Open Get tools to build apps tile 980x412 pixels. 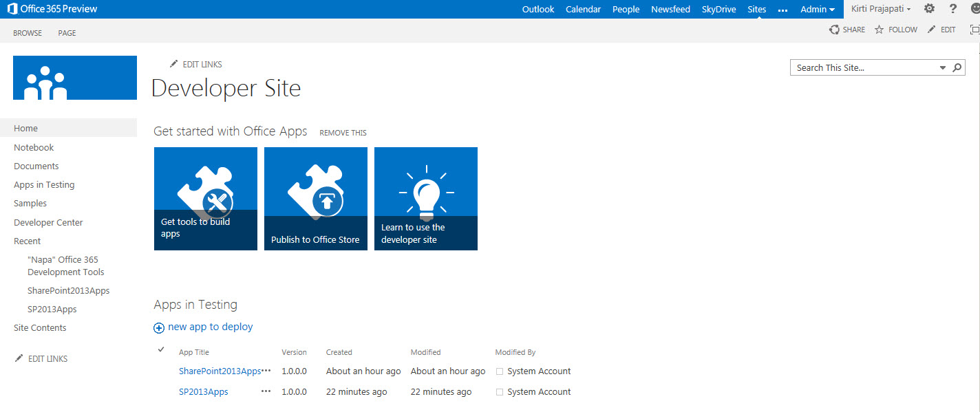[206, 199]
